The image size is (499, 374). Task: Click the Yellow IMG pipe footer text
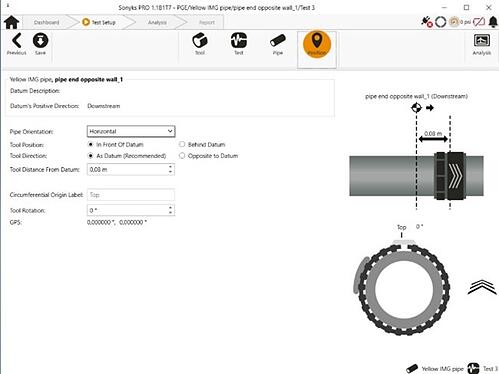point(442,369)
